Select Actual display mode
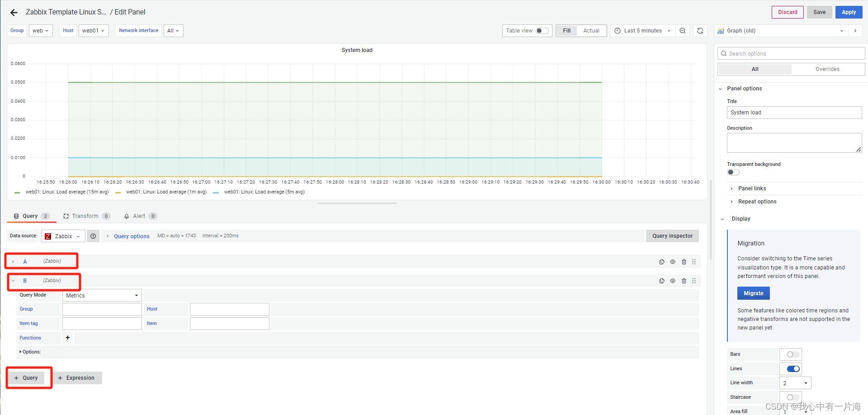Screen dimensions: 868x415 pos(591,31)
